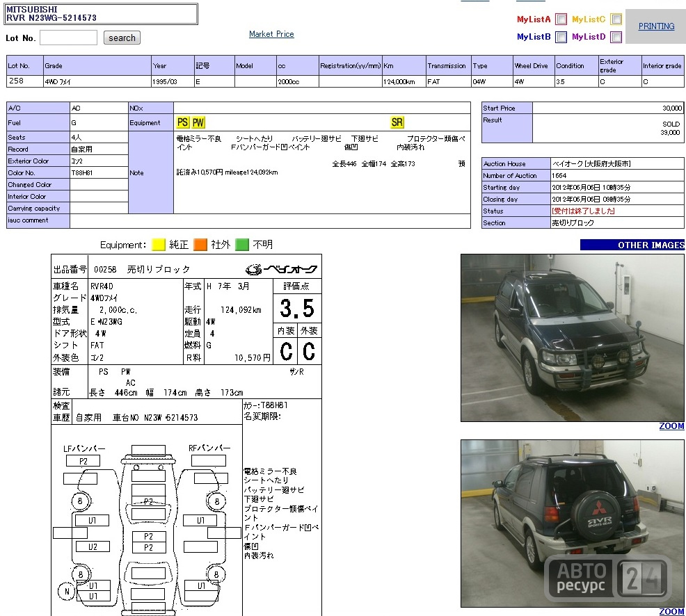The image size is (686, 616).
Task: Click the Closing day label
Action: 516,199
